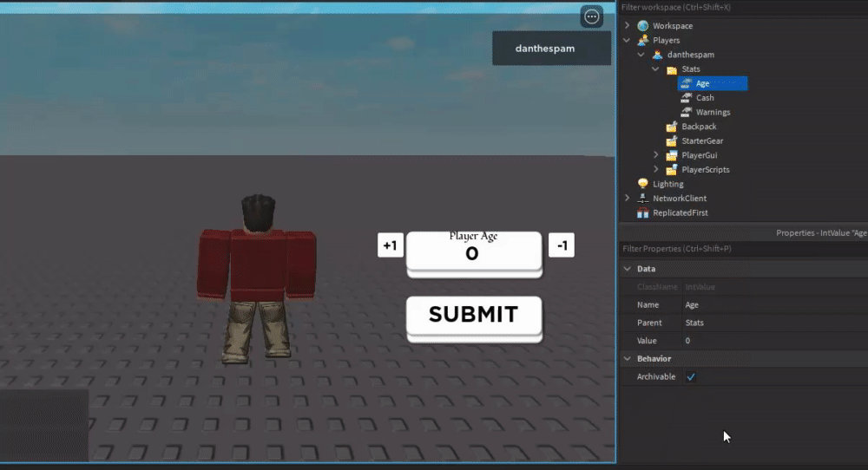Click the Backpack icon
Screen dimensions: 868x470
coord(672,127)
